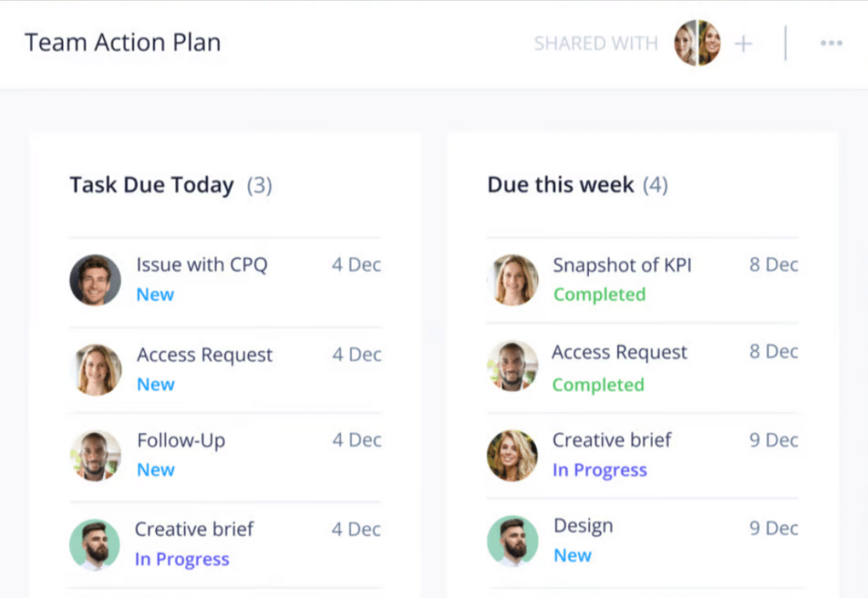Click the avatar beside the Design task
The width and height of the screenshot is (868, 598).
pos(512,540)
